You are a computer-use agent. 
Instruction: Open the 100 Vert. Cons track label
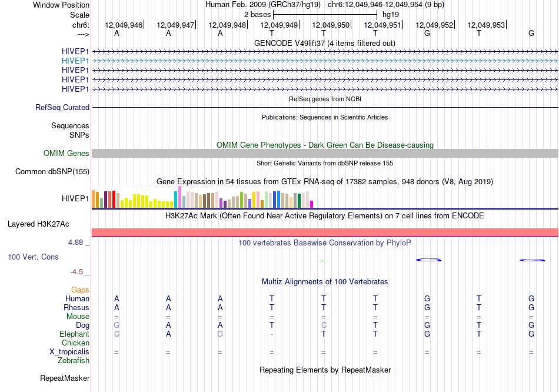[x=33, y=257]
